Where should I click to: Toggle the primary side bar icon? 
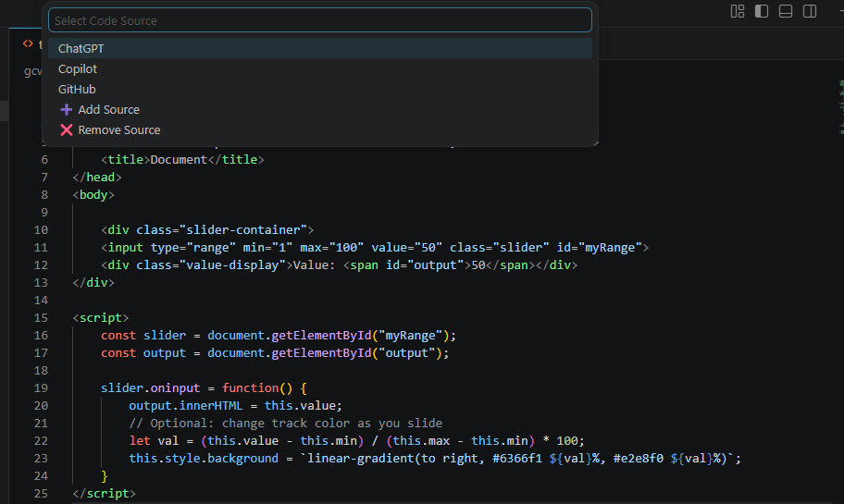[762, 11]
